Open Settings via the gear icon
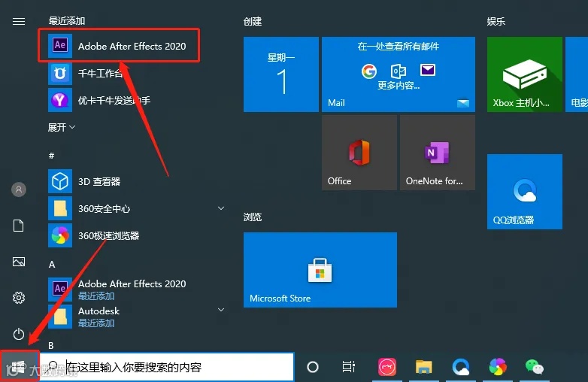The height and width of the screenshot is (382, 588). [19, 298]
